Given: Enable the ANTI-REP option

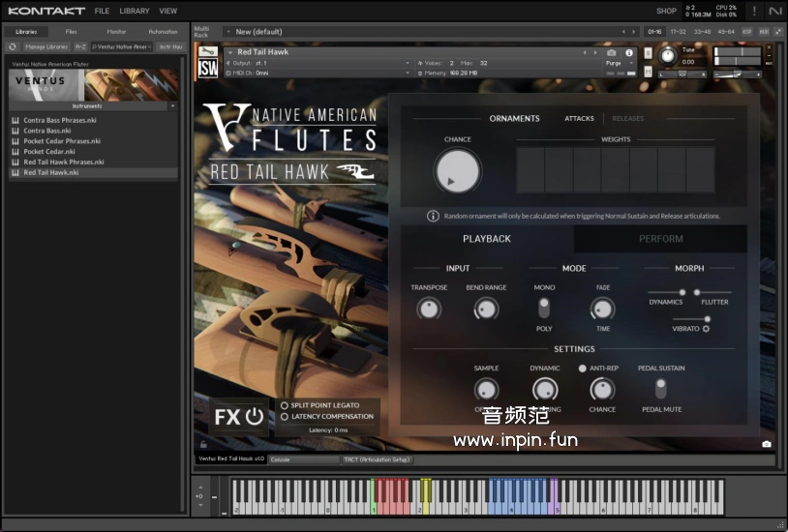Looking at the screenshot, I should tap(582, 369).
